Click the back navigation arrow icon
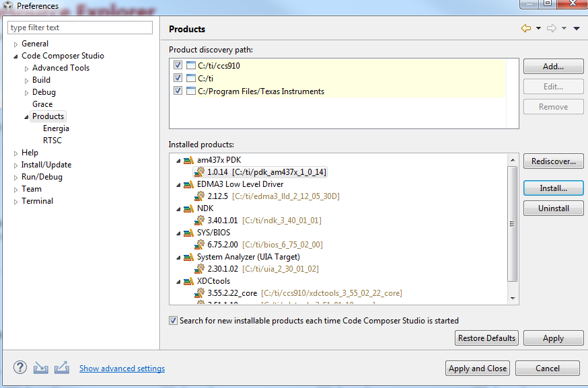 coord(525,28)
